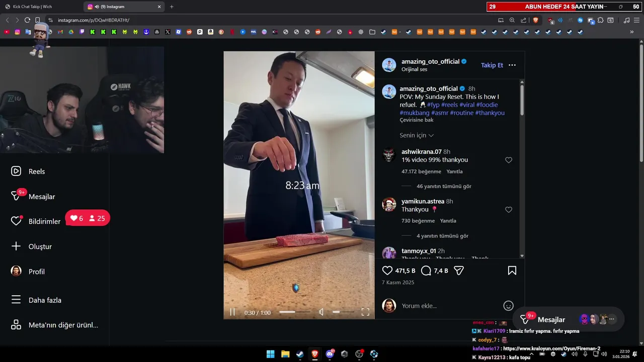Viewport: 644px width, 362px height.
Task: Reload the Instagram page
Action: pyautogui.click(x=27, y=20)
